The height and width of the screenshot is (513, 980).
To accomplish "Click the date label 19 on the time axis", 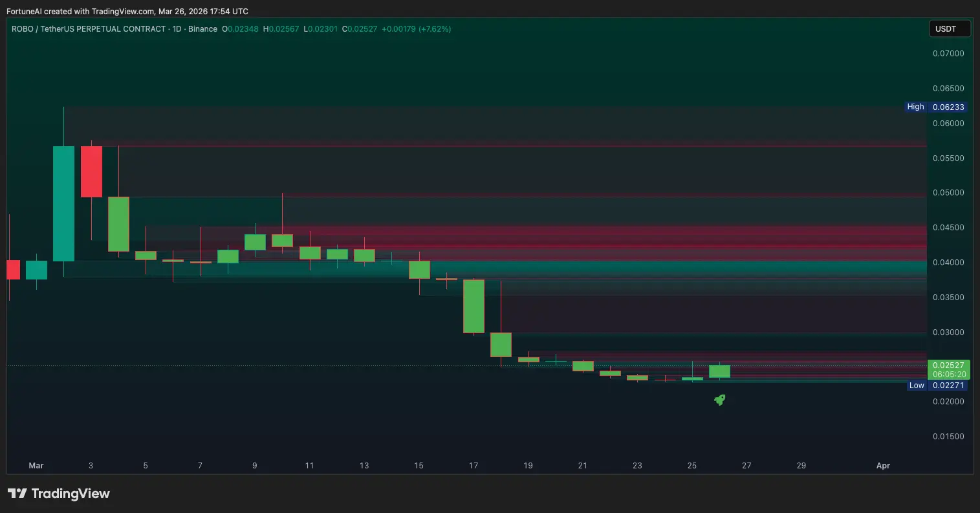I will [x=528, y=466].
